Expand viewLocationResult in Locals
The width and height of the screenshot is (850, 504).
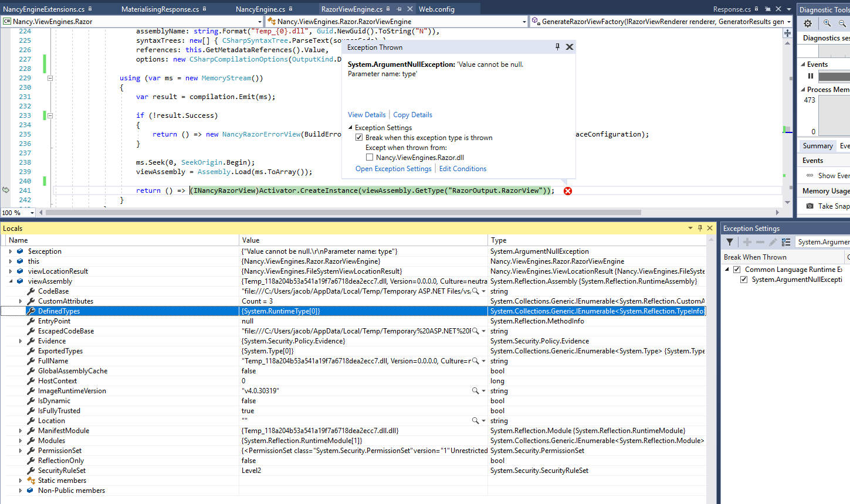pos(10,271)
